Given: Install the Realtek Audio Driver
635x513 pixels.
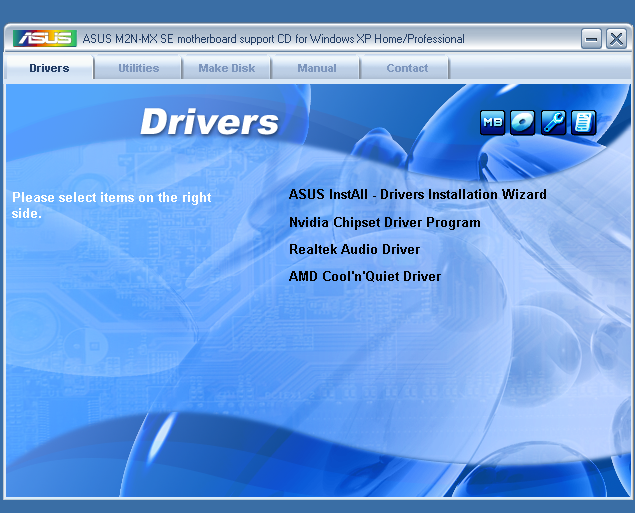Looking at the screenshot, I should 354,249.
